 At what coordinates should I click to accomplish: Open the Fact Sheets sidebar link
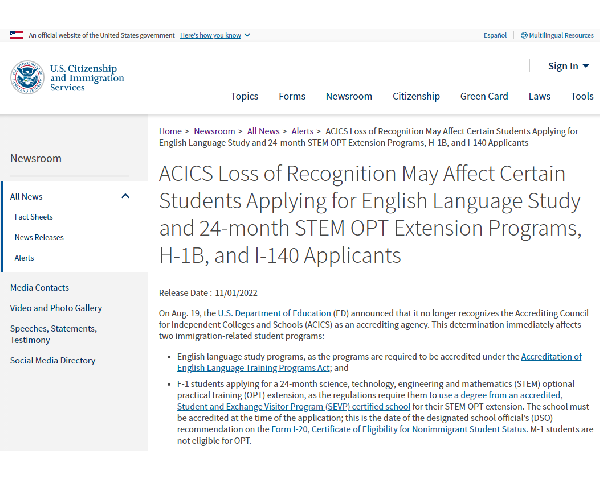click(33, 217)
